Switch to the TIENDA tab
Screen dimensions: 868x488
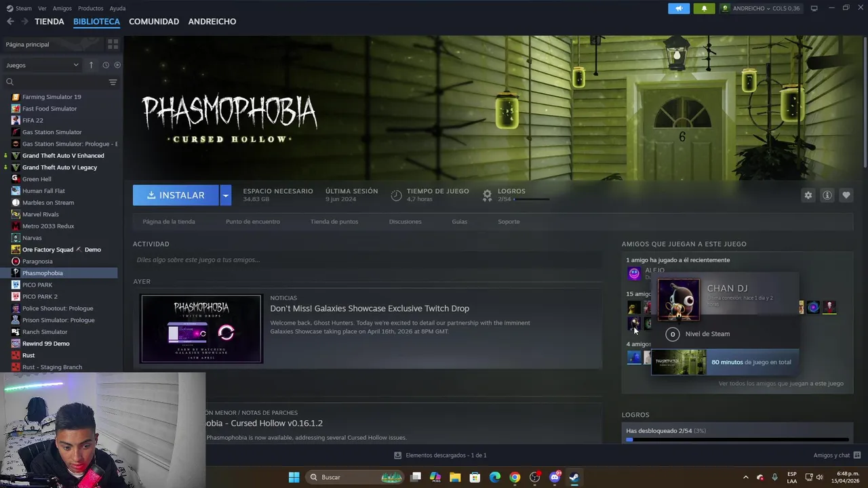(x=50, y=22)
